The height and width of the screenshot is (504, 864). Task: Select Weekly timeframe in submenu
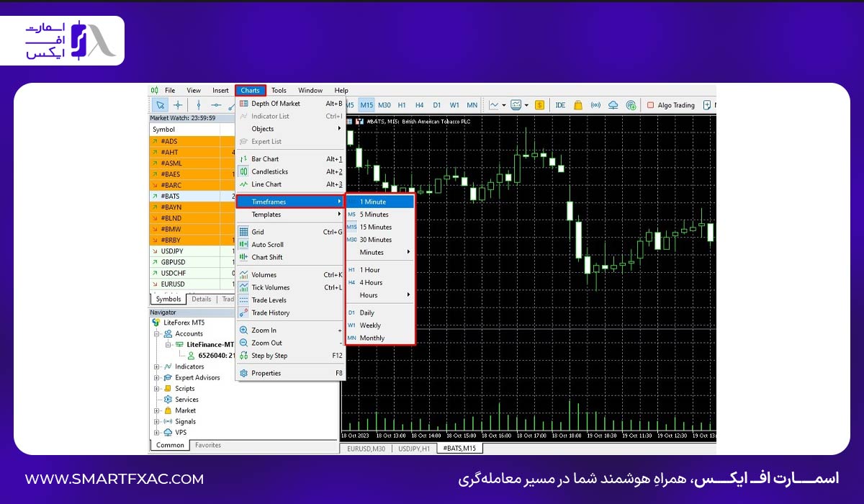coord(380,325)
